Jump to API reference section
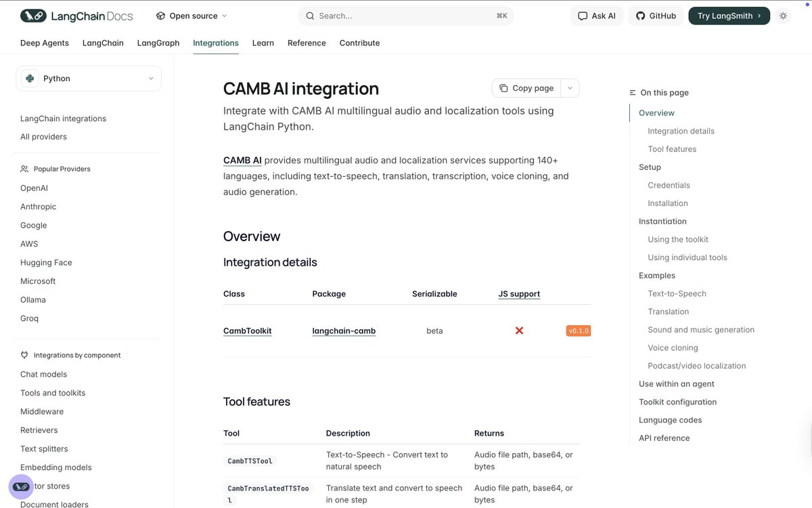This screenshot has width=812, height=508. click(664, 438)
